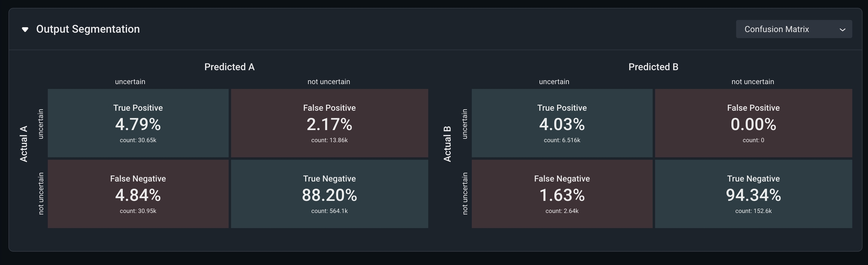Click count 6.516k under Predicted B True Positive
This screenshot has width=868, height=265.
click(x=562, y=140)
